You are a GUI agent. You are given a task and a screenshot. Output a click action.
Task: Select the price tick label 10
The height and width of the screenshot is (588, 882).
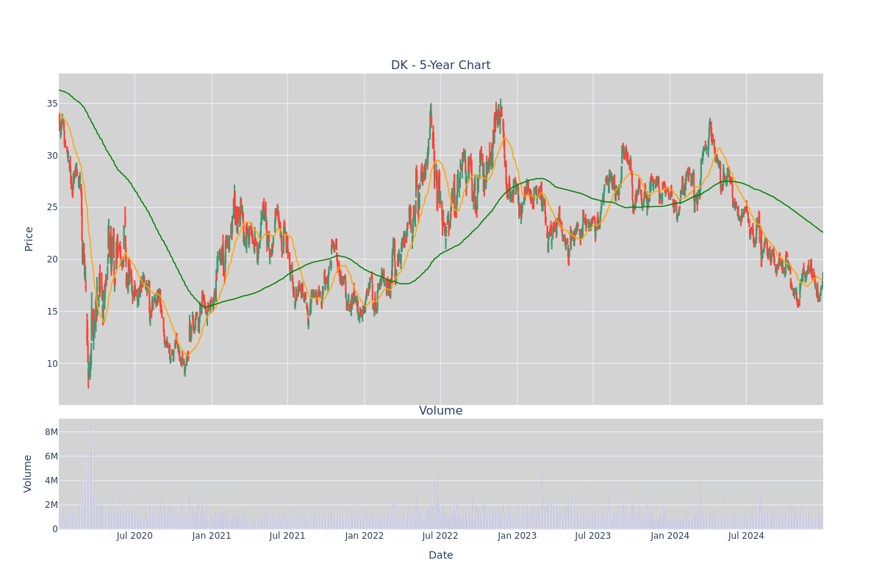(52, 363)
